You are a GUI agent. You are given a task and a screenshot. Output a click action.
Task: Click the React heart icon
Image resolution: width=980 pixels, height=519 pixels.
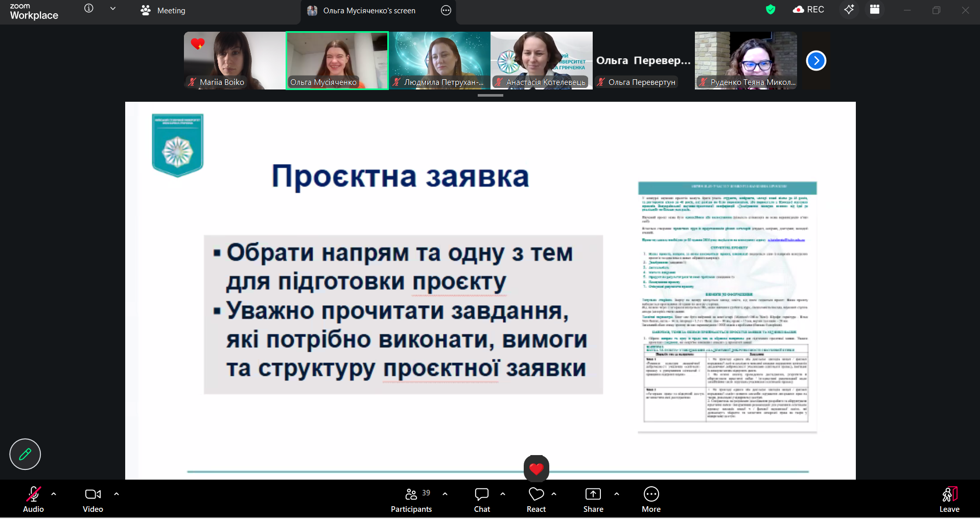[536, 500]
